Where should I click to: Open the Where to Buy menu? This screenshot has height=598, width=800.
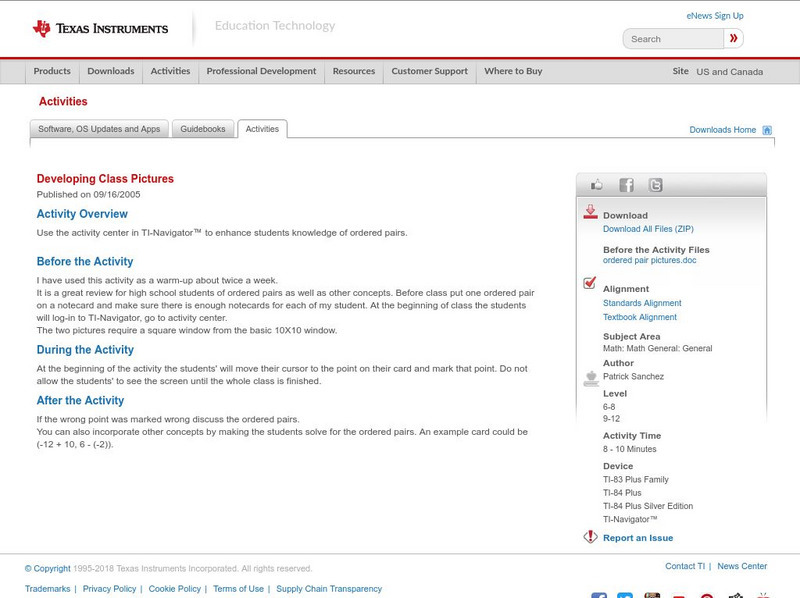pos(515,71)
